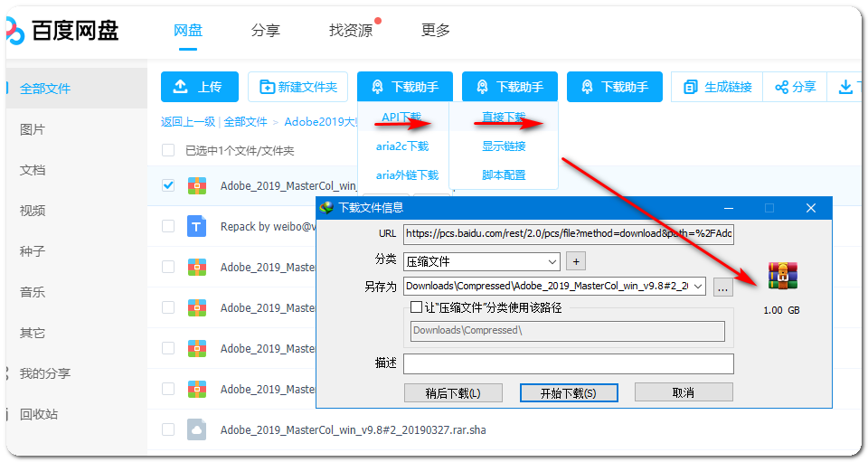Click the upload cloud icon in 上传
The image size is (868, 462).
[x=181, y=87]
